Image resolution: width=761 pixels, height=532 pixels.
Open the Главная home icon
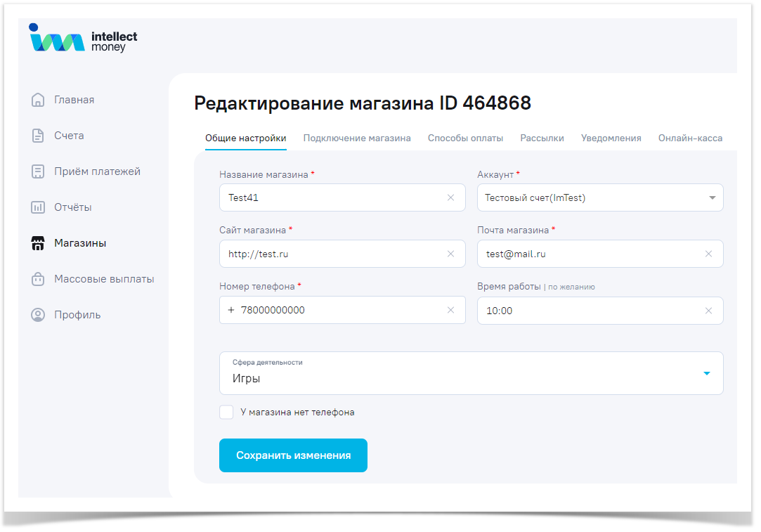(x=38, y=100)
